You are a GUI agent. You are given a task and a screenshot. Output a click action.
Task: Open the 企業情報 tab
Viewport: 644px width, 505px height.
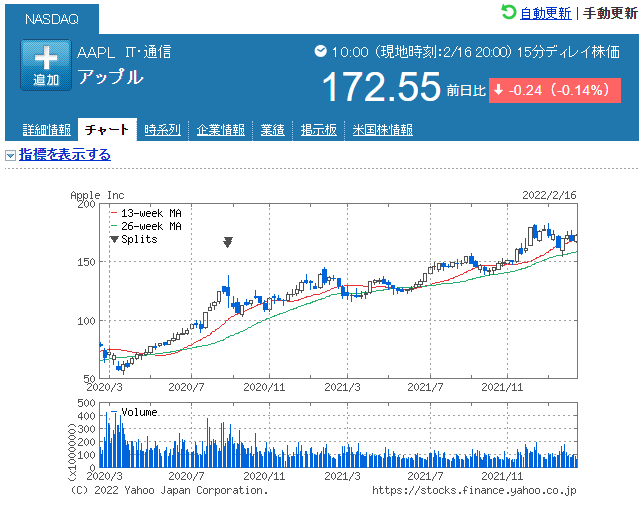click(221, 130)
